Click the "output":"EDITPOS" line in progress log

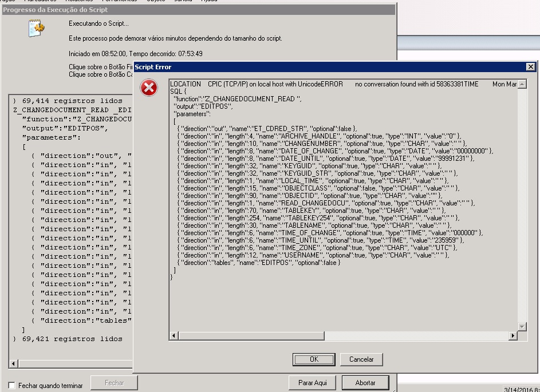pyautogui.click(x=65, y=128)
